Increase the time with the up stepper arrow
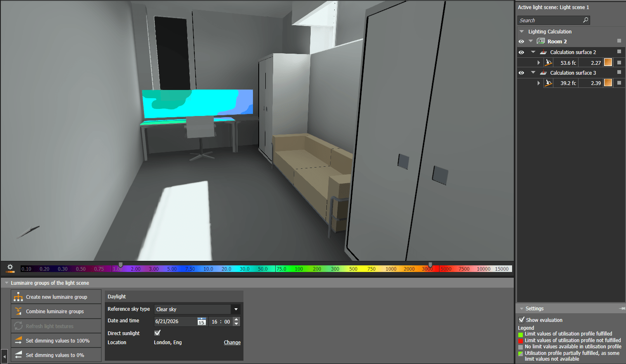Image resolution: width=626 pixels, height=364 pixels. pos(236,319)
